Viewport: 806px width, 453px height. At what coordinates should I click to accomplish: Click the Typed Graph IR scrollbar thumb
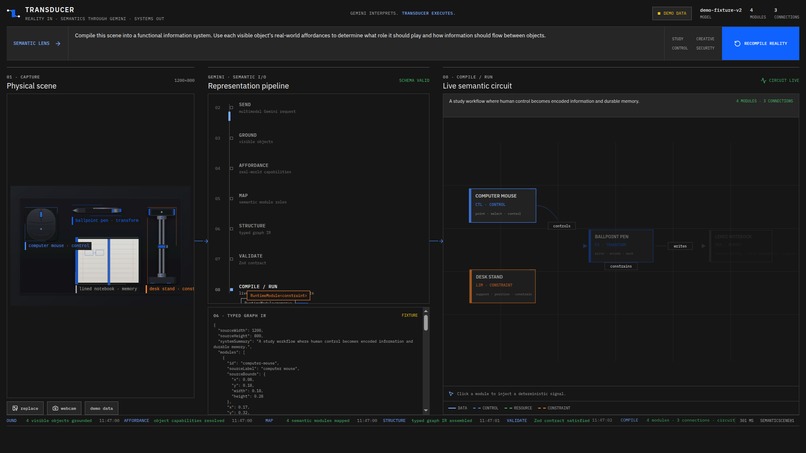426,322
